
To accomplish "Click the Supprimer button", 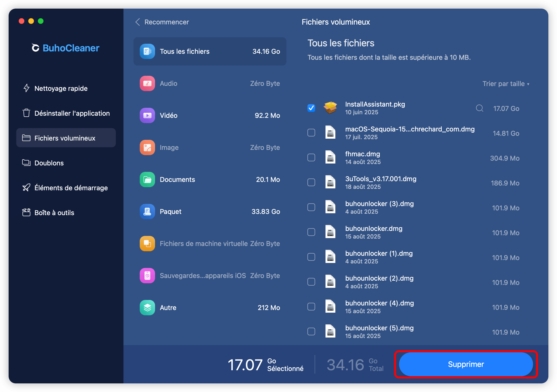I will click(x=466, y=364).
